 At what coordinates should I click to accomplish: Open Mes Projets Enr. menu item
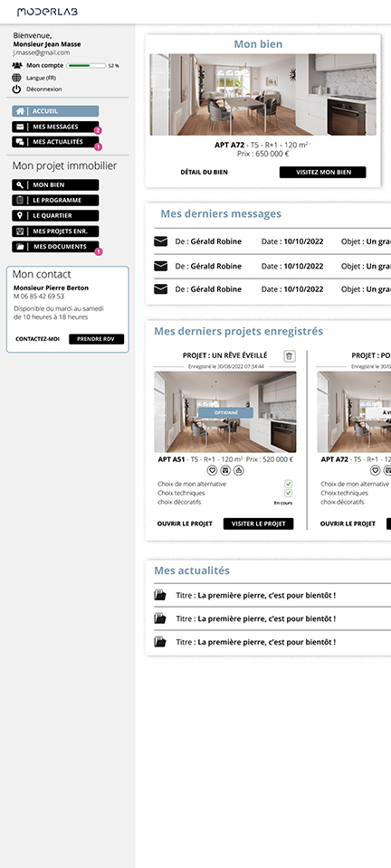point(55,231)
